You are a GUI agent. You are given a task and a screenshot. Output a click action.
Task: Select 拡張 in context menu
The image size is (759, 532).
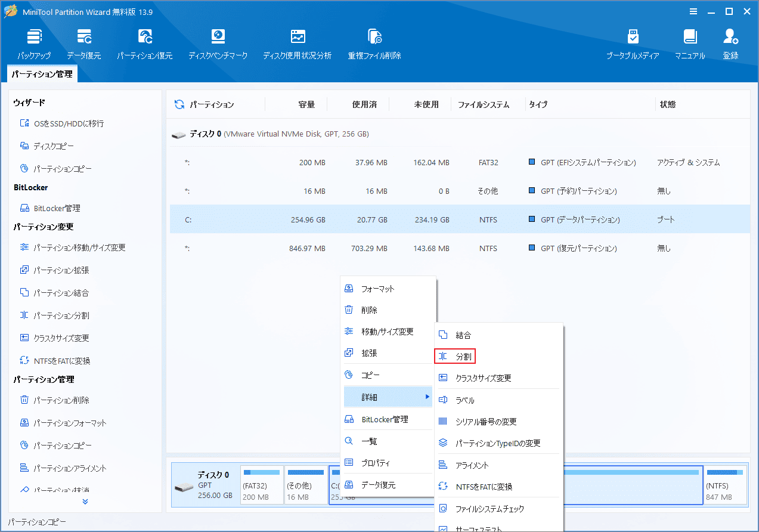388,353
